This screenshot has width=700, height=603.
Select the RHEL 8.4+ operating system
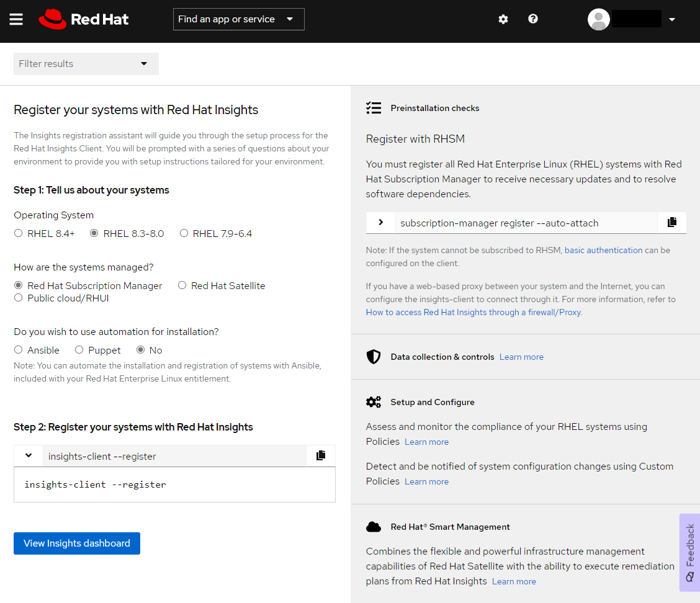click(19, 234)
